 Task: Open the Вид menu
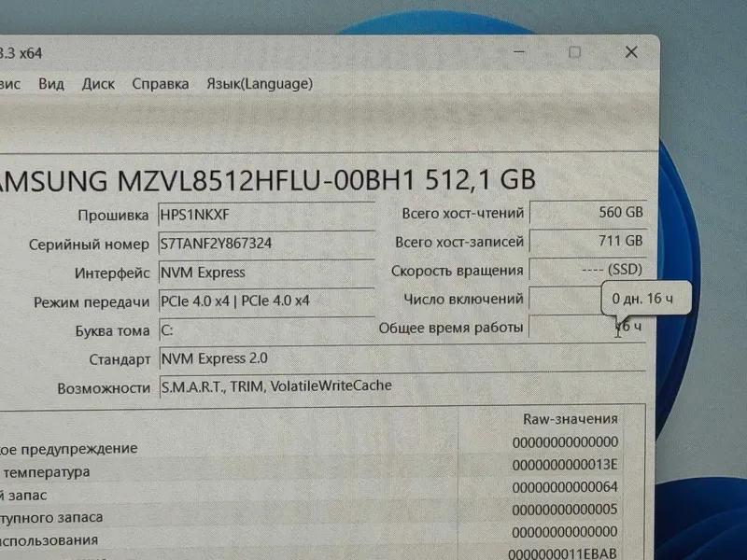tap(51, 84)
